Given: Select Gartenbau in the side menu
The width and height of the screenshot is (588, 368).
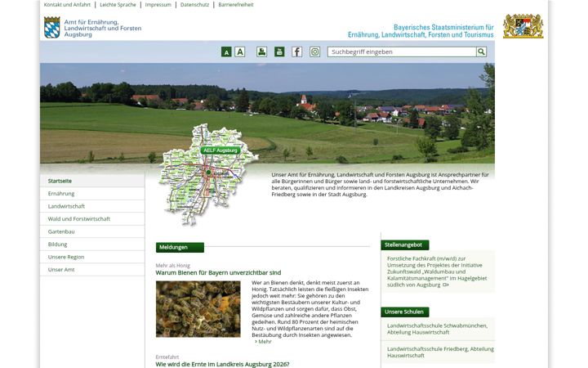Looking at the screenshot, I should click(x=92, y=231).
